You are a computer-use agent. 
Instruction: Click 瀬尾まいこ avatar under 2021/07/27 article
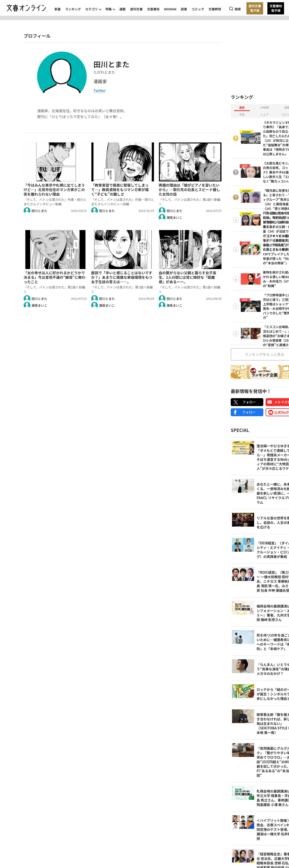click(162, 217)
